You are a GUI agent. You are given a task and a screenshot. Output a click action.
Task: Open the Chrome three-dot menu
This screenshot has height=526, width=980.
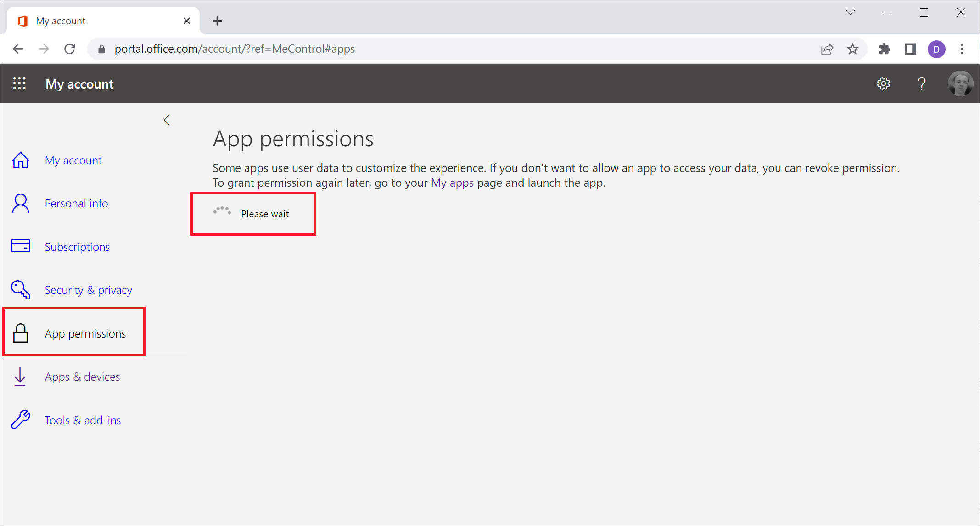pyautogui.click(x=962, y=49)
